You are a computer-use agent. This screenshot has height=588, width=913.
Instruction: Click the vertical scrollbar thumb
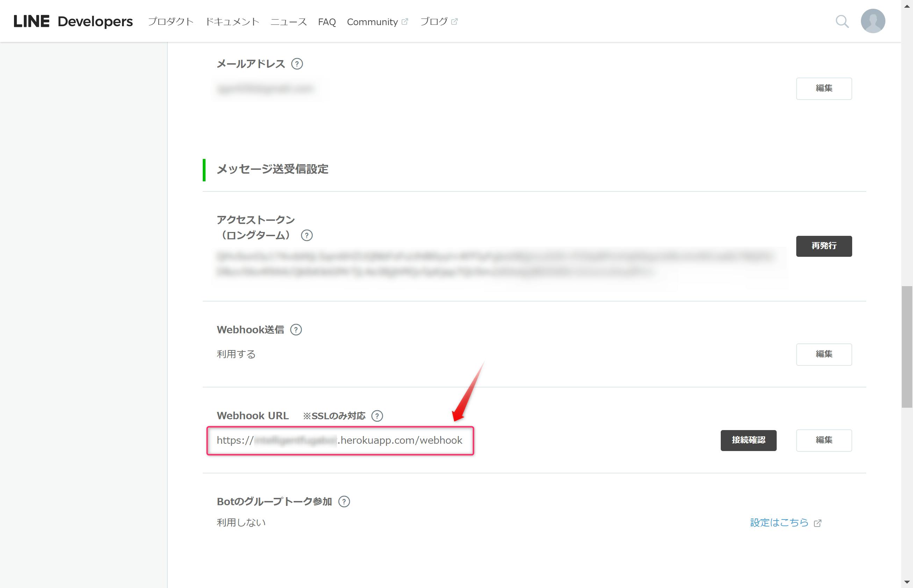click(906, 346)
